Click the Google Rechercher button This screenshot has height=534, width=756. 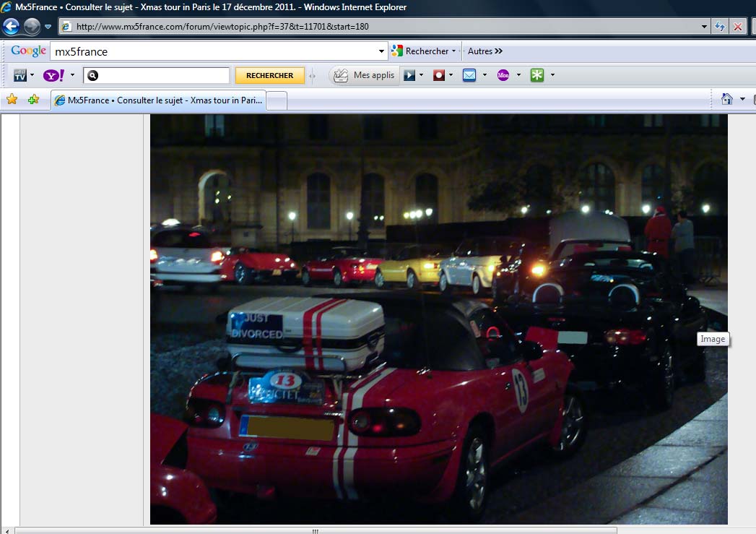420,51
